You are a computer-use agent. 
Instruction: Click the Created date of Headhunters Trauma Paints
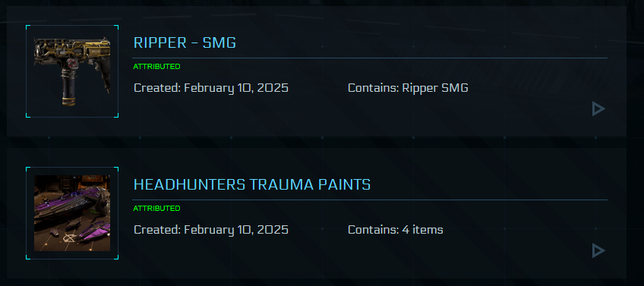(x=211, y=230)
